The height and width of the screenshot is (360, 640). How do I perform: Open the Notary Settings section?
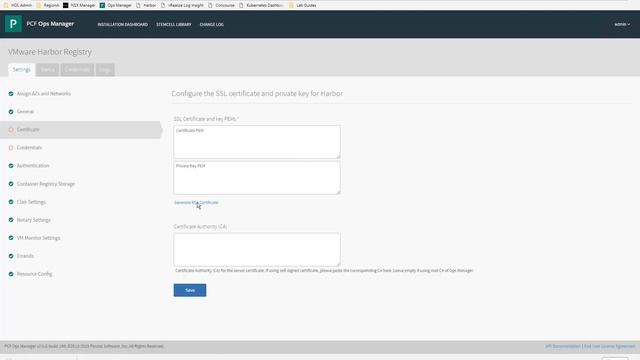click(x=33, y=220)
